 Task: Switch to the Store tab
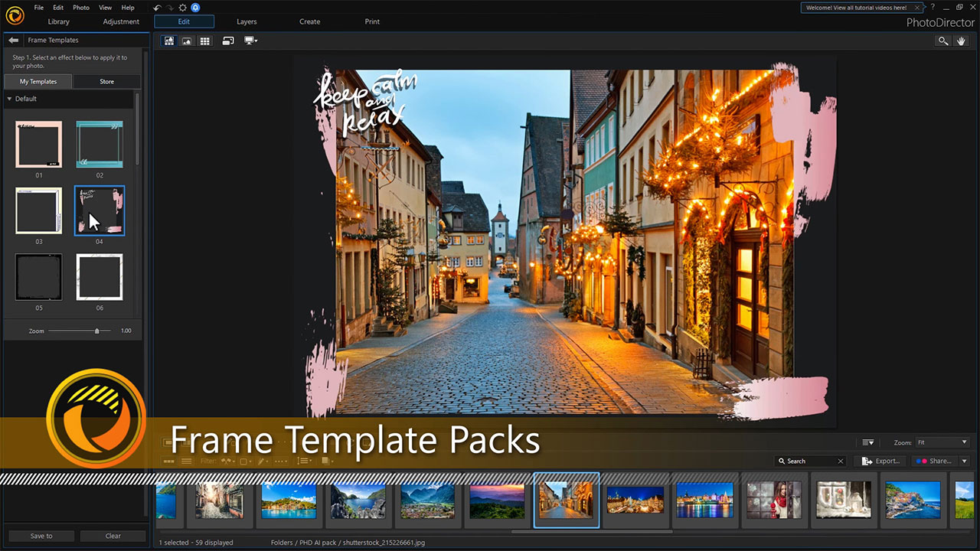[106, 81]
